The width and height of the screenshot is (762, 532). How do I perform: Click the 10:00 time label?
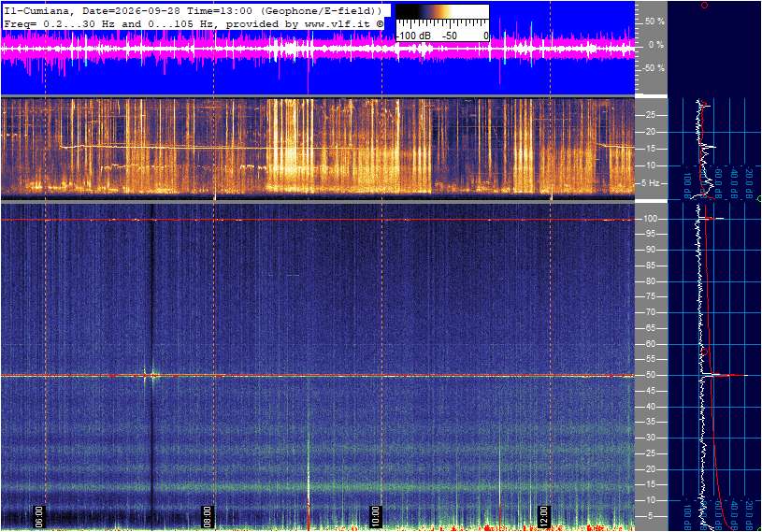375,516
